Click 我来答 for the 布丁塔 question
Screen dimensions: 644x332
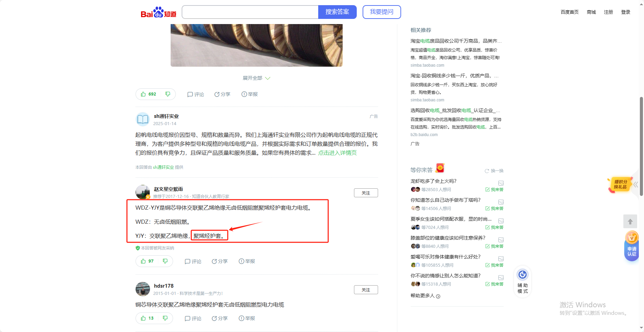[x=494, y=209]
